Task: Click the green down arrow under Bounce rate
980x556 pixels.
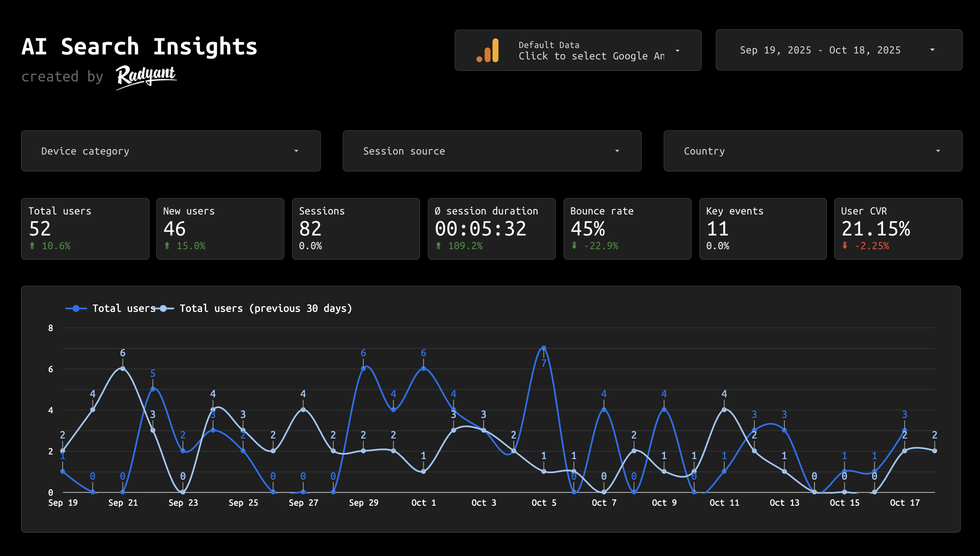Action: pyautogui.click(x=574, y=246)
